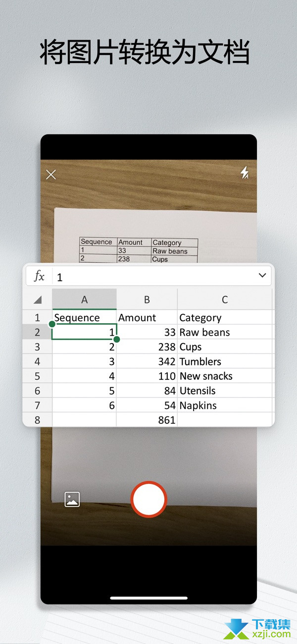Toggle the camera flash icon
297x644 pixels.
[245, 173]
